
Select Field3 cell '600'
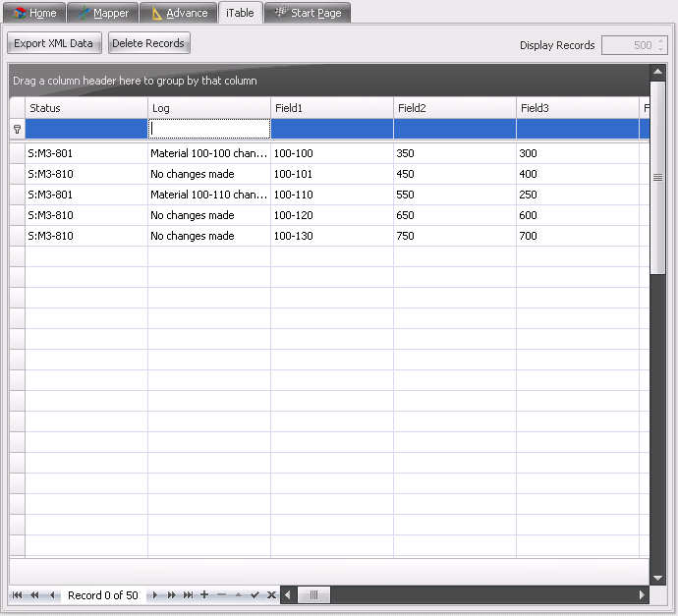pos(578,215)
